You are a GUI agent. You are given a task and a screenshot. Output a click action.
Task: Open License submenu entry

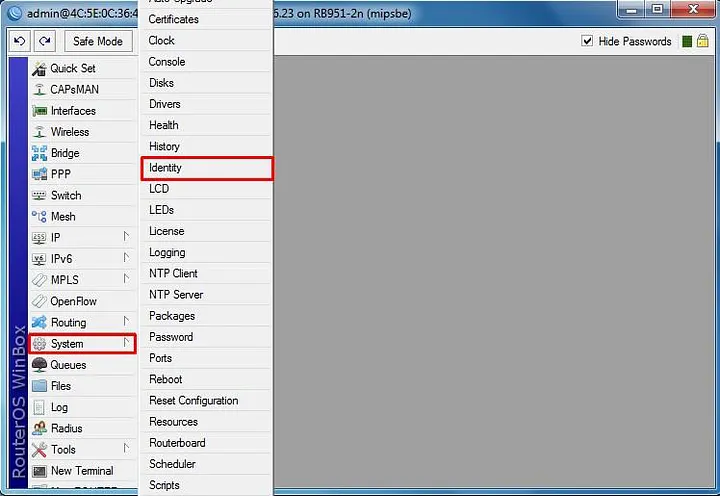(x=206, y=231)
